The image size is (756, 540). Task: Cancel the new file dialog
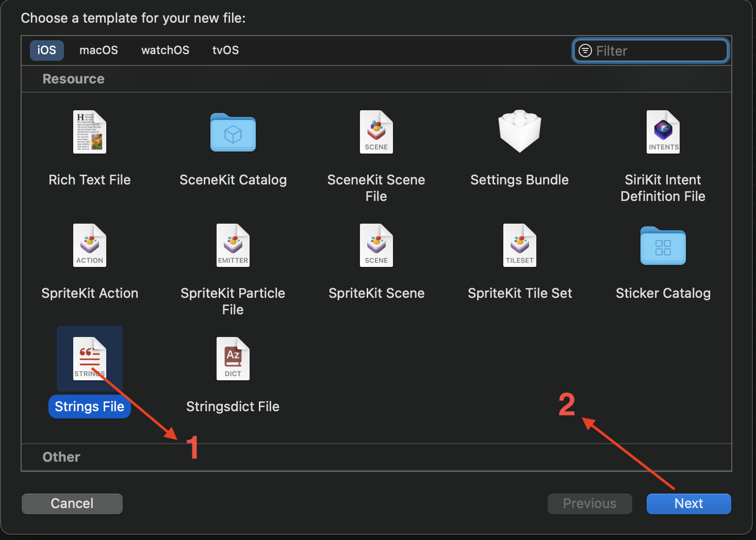(x=72, y=503)
